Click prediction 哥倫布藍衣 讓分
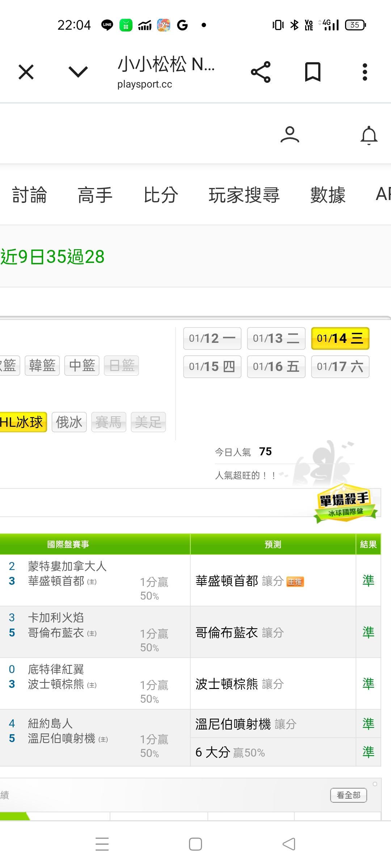 coord(239,633)
